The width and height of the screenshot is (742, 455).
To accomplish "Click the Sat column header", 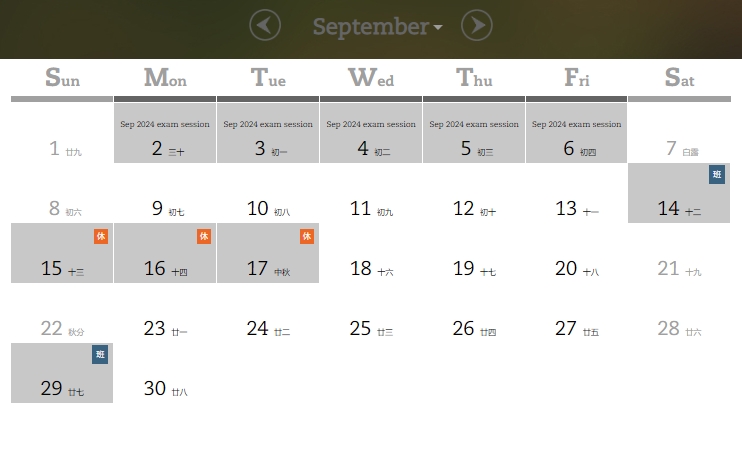I will (x=679, y=78).
